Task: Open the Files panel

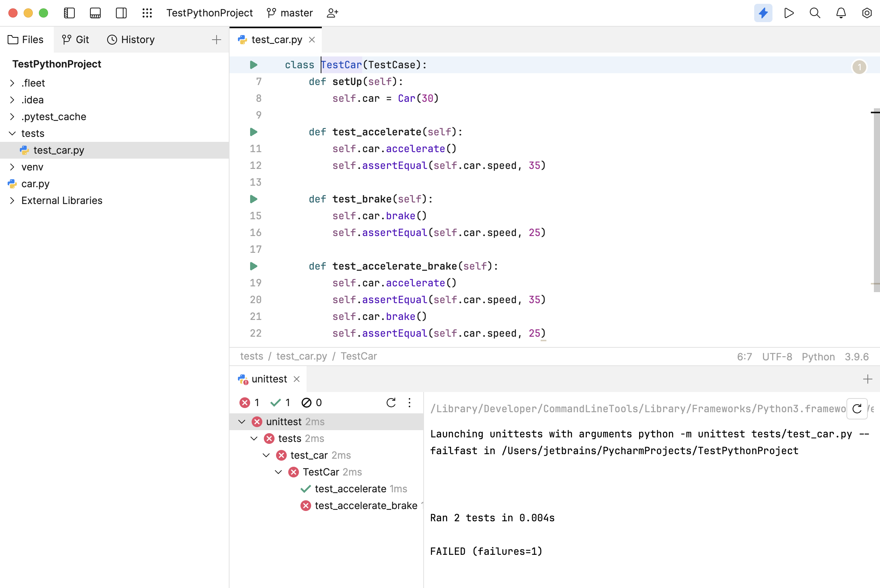Action: [26, 39]
